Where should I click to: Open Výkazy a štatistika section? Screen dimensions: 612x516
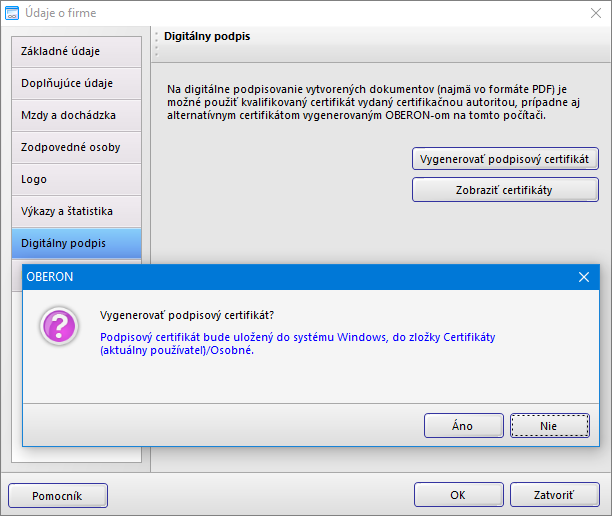[x=76, y=212]
